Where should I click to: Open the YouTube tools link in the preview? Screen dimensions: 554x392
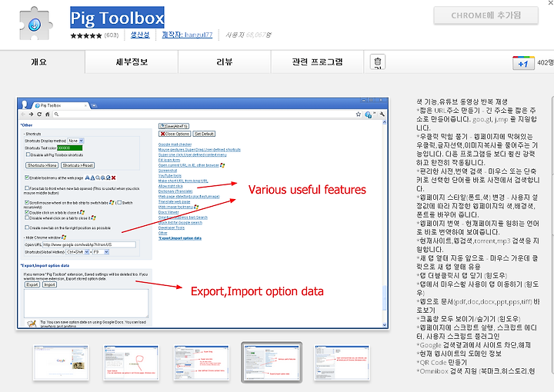[x=170, y=176]
